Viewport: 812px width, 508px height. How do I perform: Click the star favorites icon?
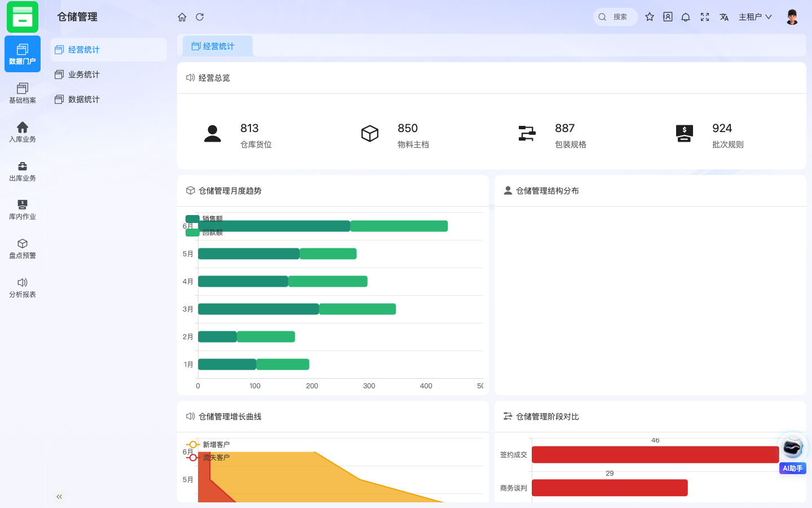pyautogui.click(x=650, y=17)
